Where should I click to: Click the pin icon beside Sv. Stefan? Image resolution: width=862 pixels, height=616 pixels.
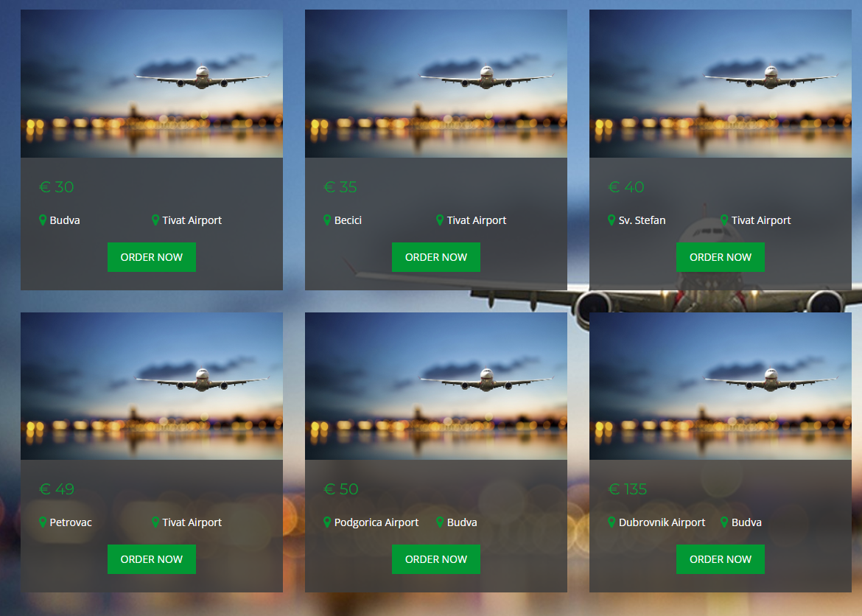coord(612,220)
